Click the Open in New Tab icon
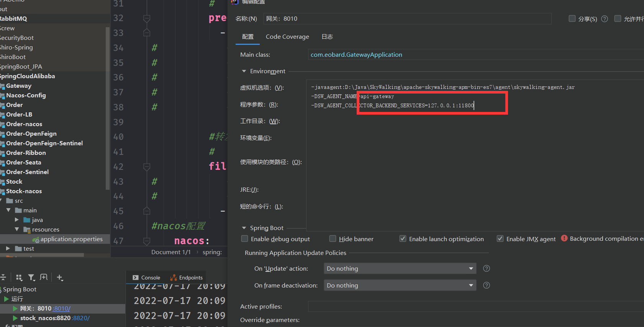This screenshot has height=327, width=644. coord(44,277)
